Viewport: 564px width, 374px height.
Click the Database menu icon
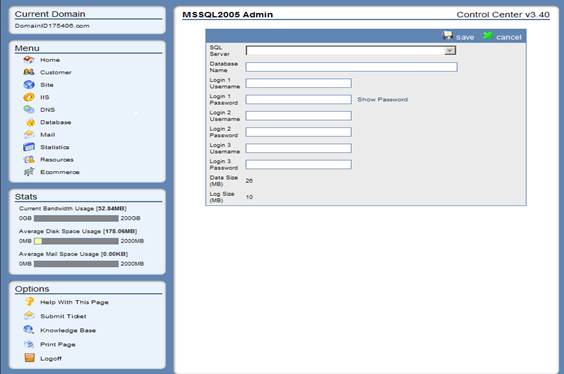(30, 122)
